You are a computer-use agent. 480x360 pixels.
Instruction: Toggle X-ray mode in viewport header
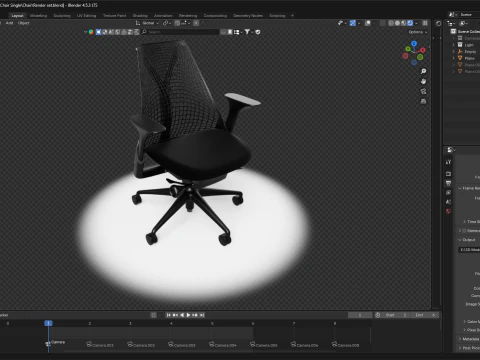383,23
